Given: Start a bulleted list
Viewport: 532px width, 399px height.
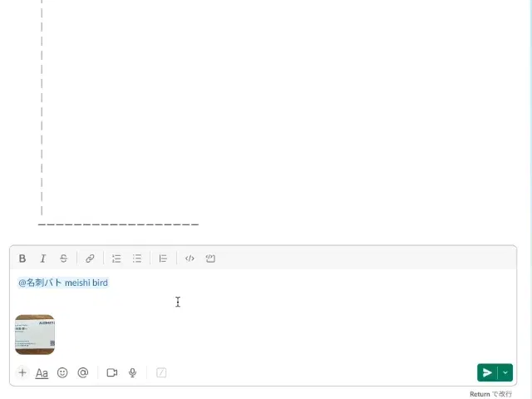Looking at the screenshot, I should [137, 259].
